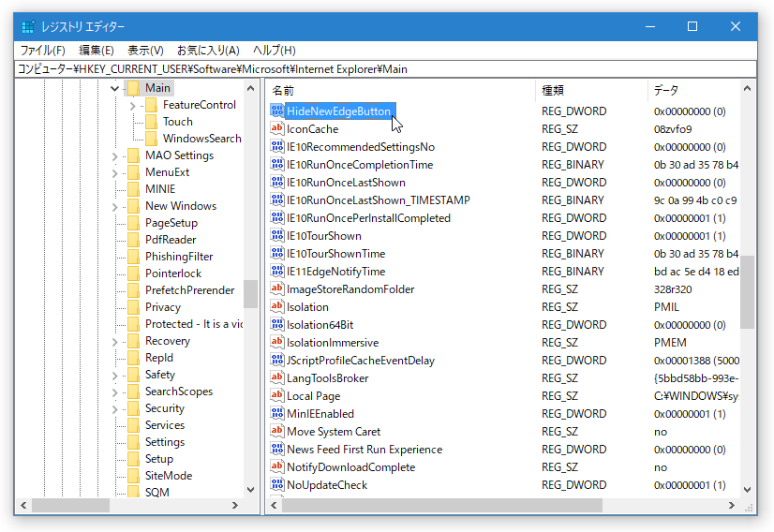Open the 編集(E) menu

click(97, 51)
